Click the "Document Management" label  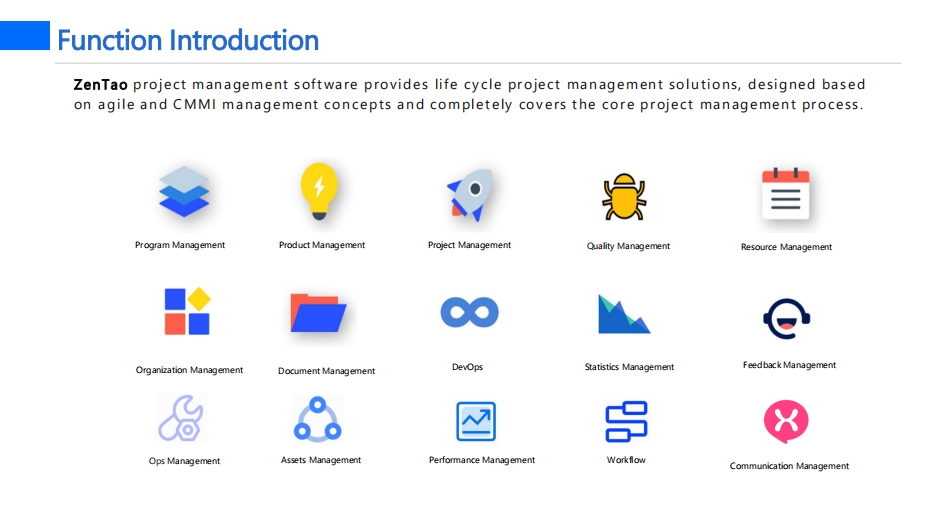(326, 371)
